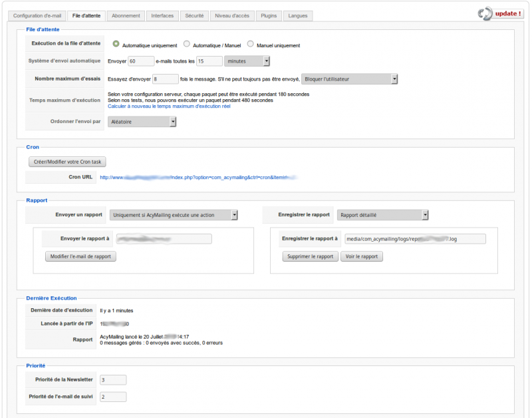
Task: Open the minutes time unit dropdown
Action: pyautogui.click(x=247, y=61)
